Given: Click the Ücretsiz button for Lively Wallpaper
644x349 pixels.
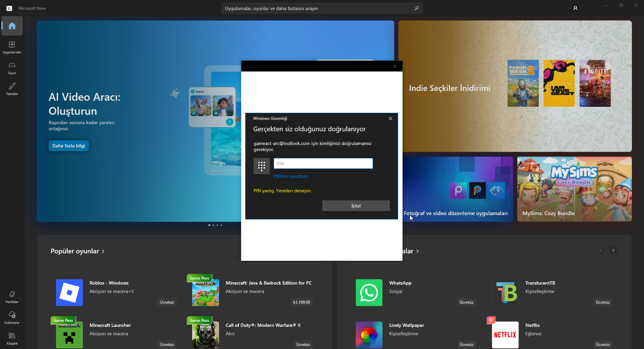Looking at the screenshot, I should coord(467,345).
